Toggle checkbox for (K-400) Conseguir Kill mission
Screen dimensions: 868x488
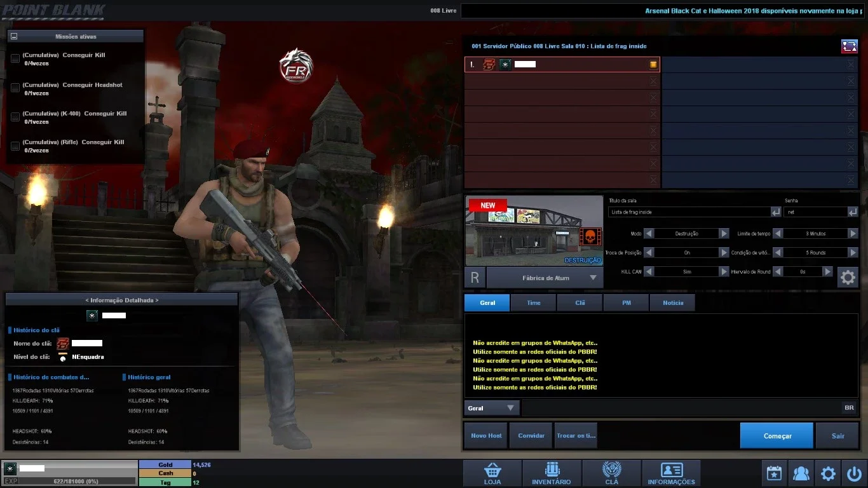(15, 117)
